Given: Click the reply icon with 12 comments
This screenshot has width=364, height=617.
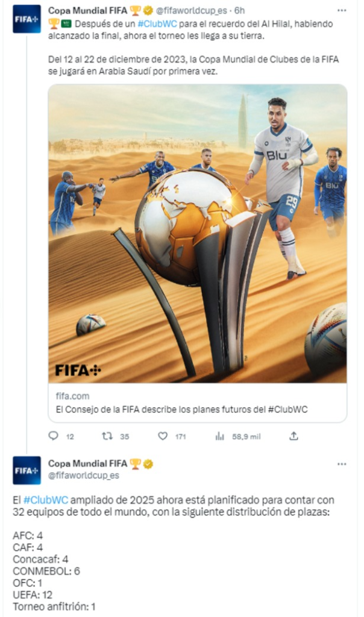Looking at the screenshot, I should click(x=53, y=436).
